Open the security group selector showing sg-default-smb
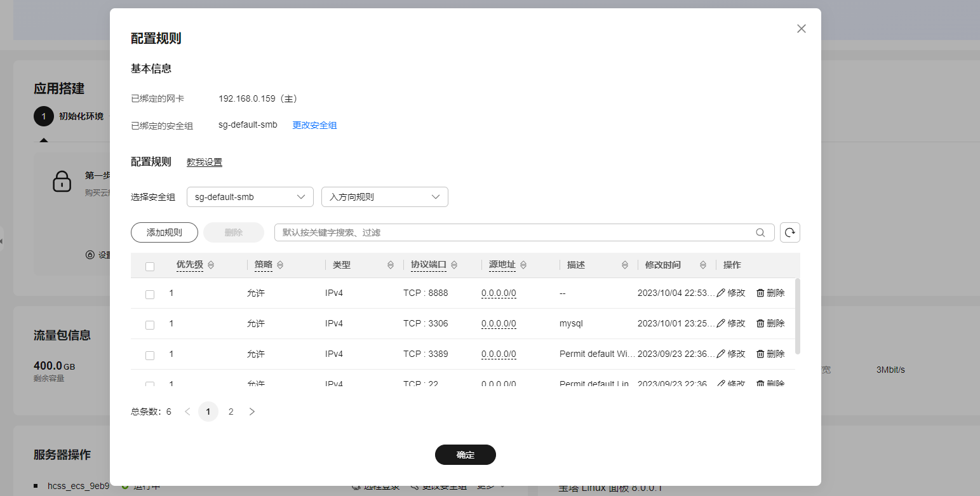Screen dimensions: 980x496 (250, 197)
